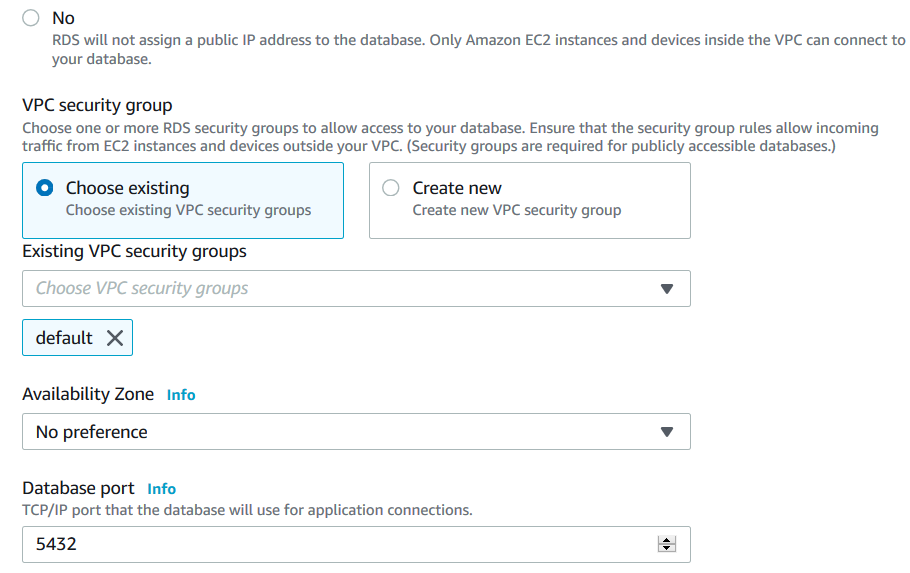Remove the default security group tag
This screenshot has height=573, width=910.
click(x=115, y=338)
